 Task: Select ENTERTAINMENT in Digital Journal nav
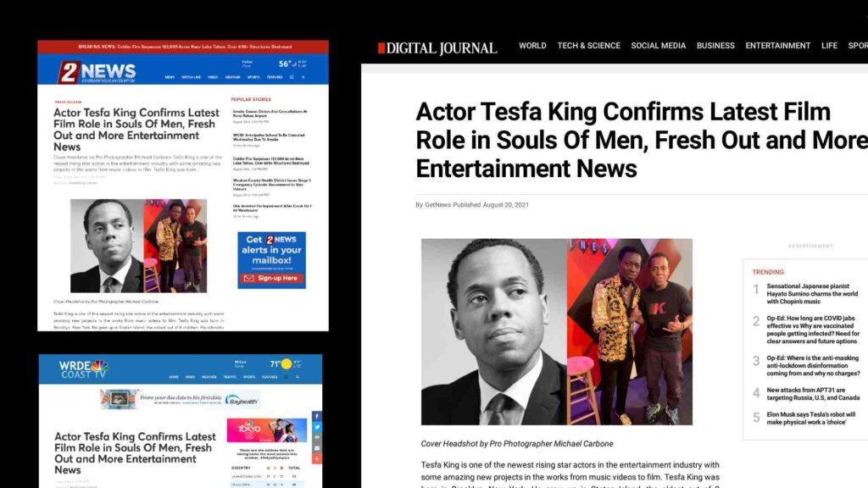(x=778, y=46)
